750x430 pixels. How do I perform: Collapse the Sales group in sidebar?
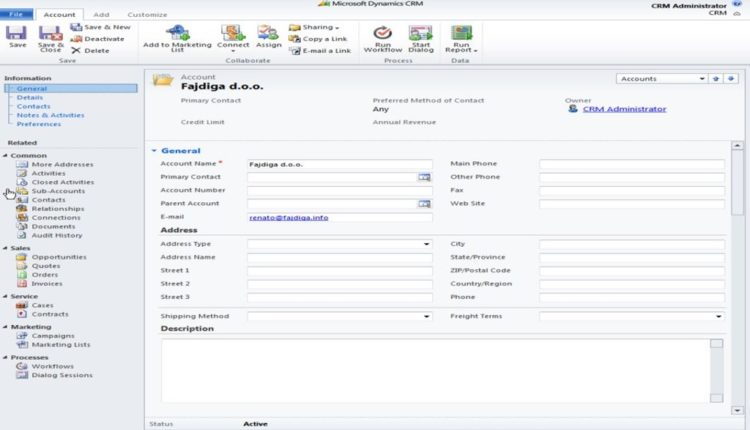click(5, 247)
